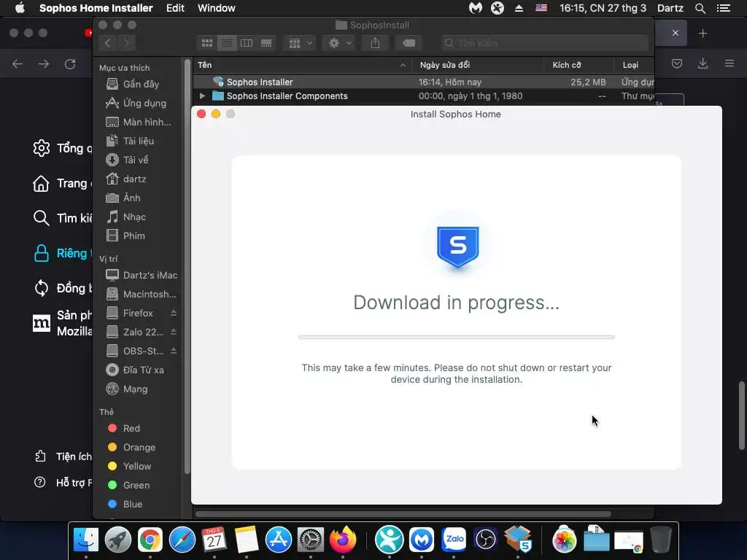Screen dimensions: 747x560
Task: Open Zalo app in the Dock
Action: [454, 540]
